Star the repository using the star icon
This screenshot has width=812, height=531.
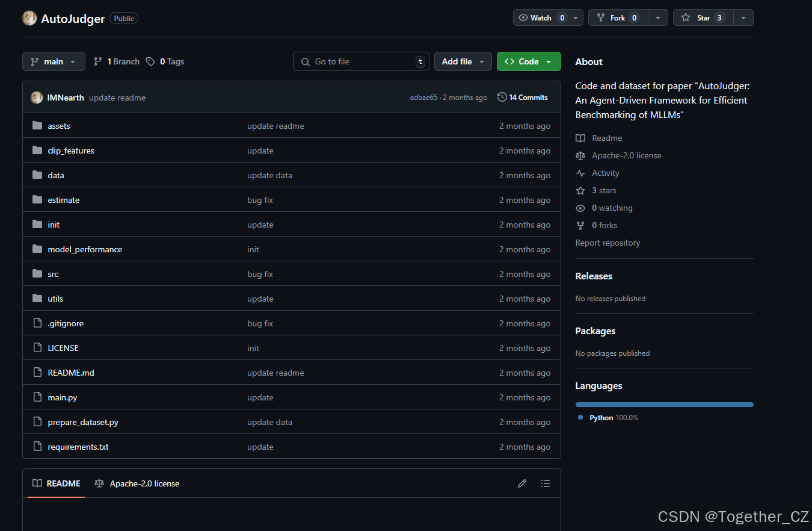point(685,17)
